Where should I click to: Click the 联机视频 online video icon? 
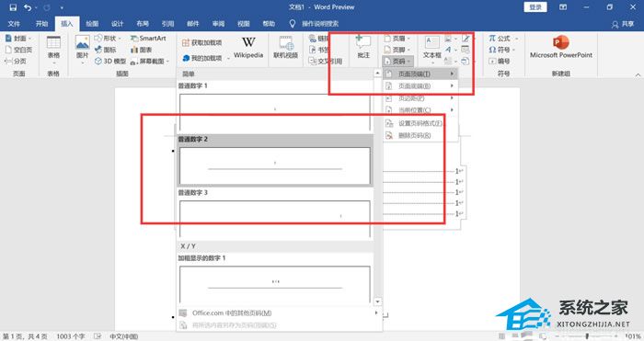click(x=285, y=47)
